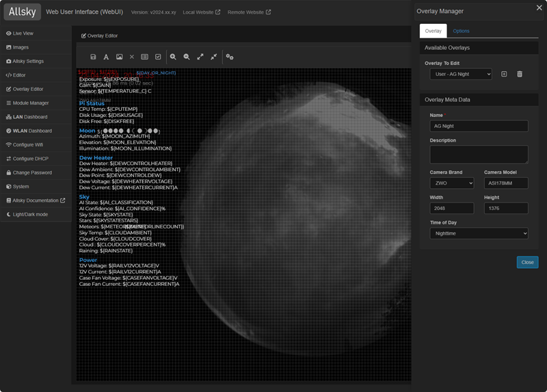Select the ${DAY_OR_NIGHT} overlay field

click(156, 73)
